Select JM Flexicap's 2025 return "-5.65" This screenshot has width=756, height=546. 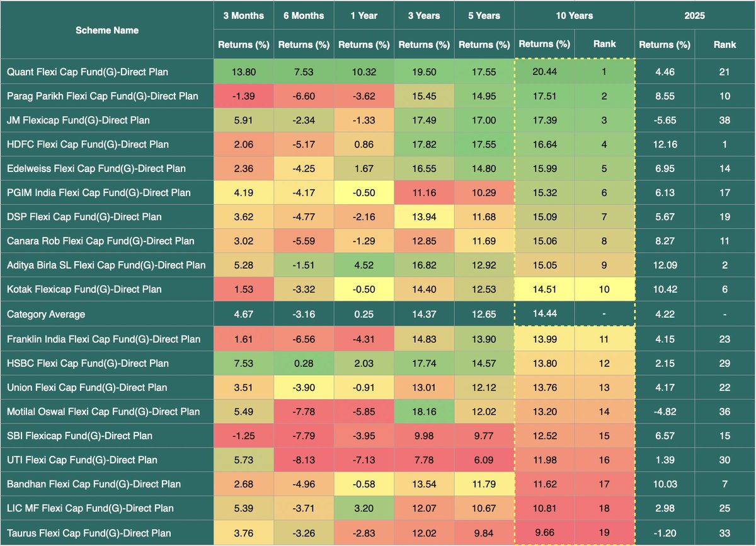(665, 120)
